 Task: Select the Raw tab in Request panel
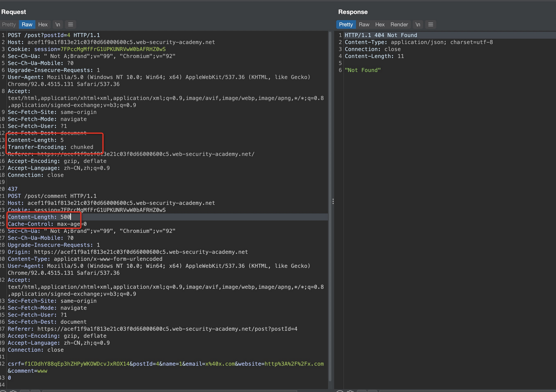(x=27, y=25)
